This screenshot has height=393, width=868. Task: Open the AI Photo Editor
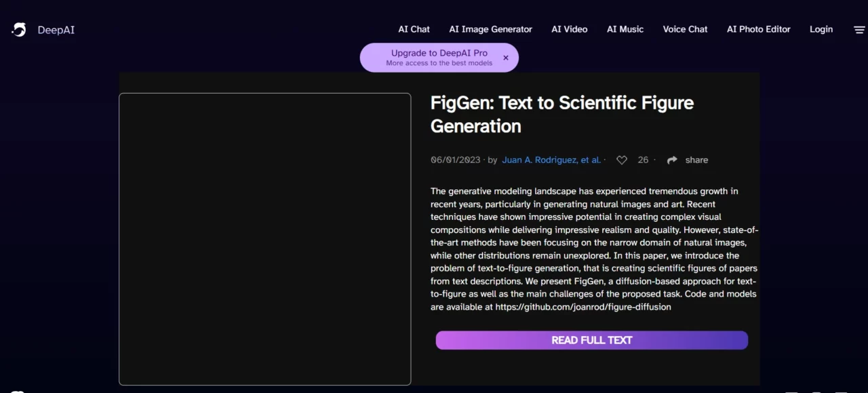click(758, 29)
